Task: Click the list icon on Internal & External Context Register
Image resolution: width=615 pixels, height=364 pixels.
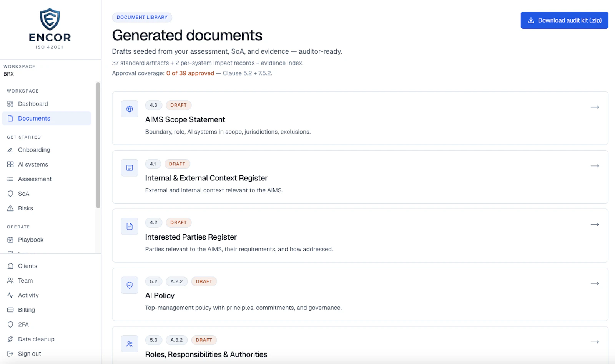Action: point(130,168)
